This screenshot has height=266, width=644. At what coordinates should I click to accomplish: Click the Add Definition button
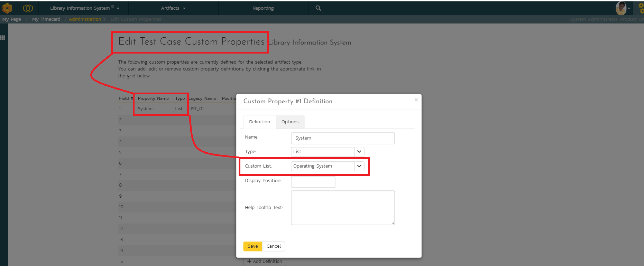pyautogui.click(x=265, y=262)
